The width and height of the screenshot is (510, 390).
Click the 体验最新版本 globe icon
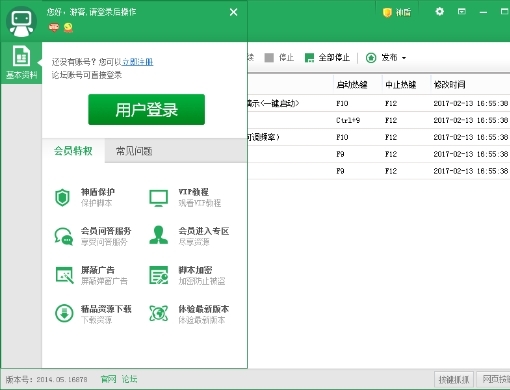pyautogui.click(x=159, y=313)
